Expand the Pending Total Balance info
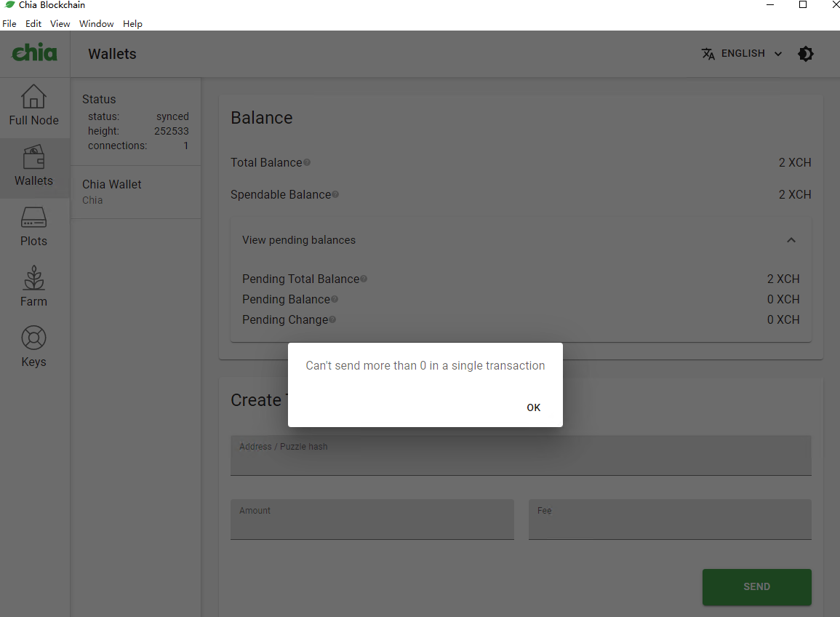Screen dimensions: 840x617 pyautogui.click(x=364, y=278)
